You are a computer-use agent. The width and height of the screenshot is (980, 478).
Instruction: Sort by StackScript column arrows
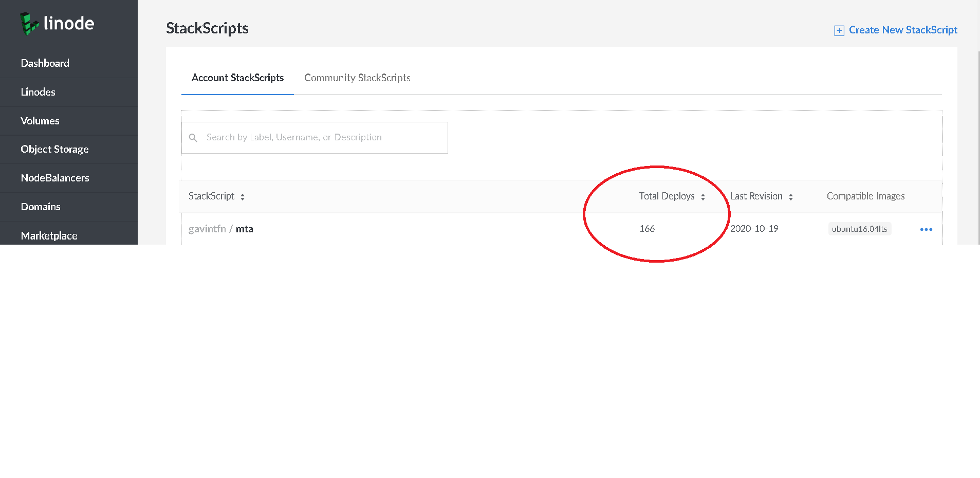tap(243, 197)
